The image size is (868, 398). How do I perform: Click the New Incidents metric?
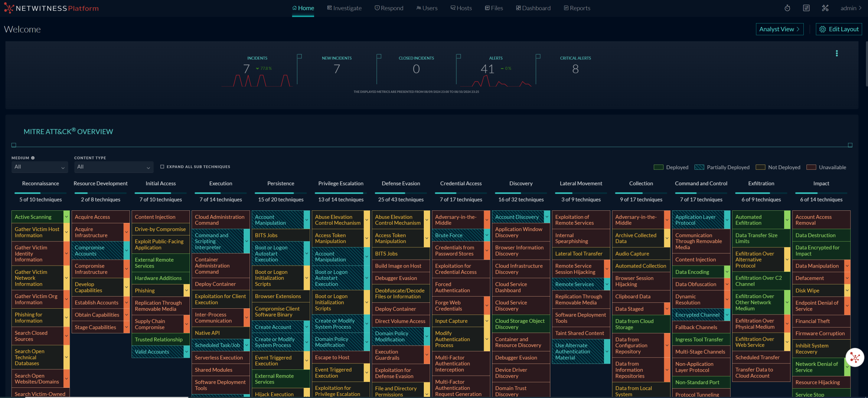pyautogui.click(x=337, y=66)
